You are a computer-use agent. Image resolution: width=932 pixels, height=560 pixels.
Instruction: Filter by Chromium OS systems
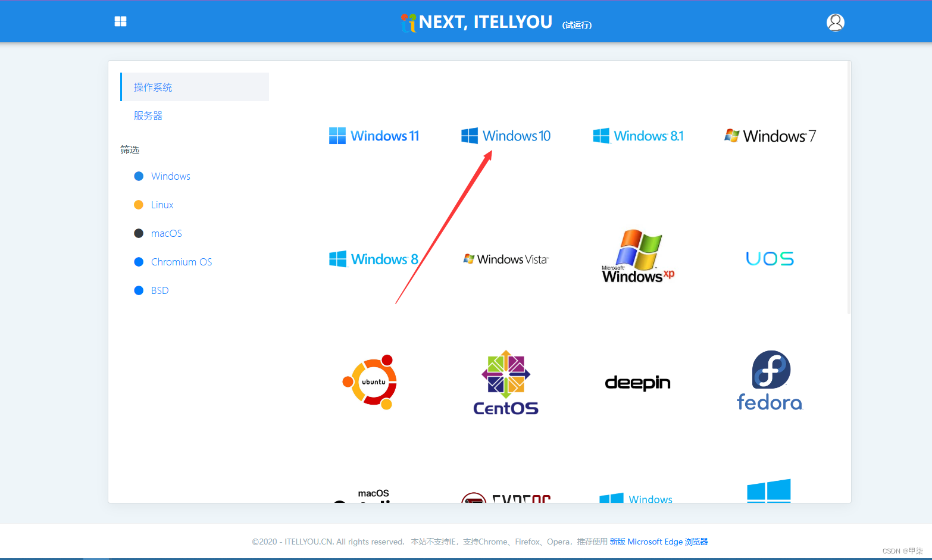(173, 262)
